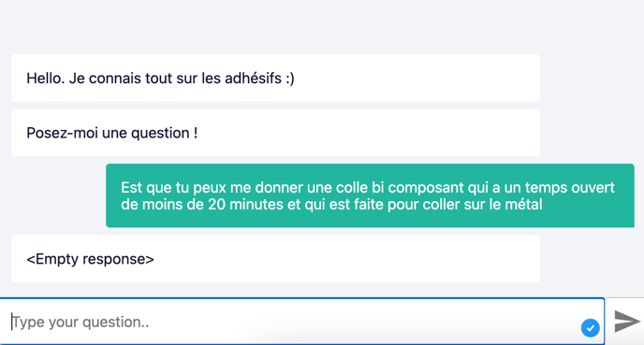Click the 'Posez-moi une question !' message
Viewport: 644px width, 345px height.
pyautogui.click(x=275, y=133)
